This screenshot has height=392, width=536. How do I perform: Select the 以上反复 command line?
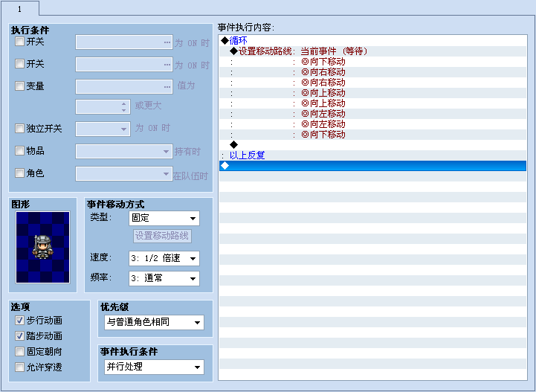[372, 155]
